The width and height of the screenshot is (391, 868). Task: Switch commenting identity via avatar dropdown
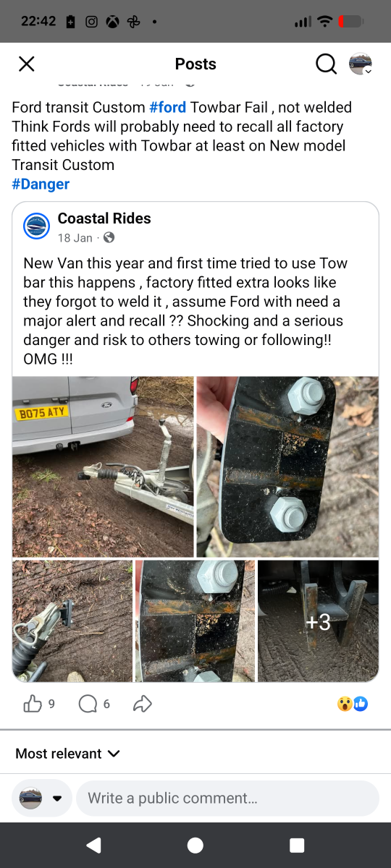(41, 798)
